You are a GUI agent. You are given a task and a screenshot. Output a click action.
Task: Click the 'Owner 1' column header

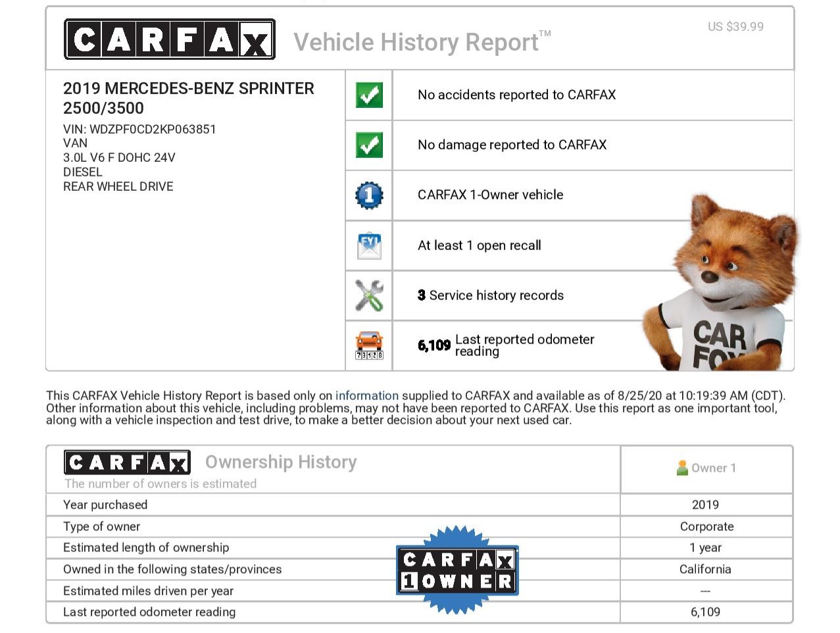(714, 468)
